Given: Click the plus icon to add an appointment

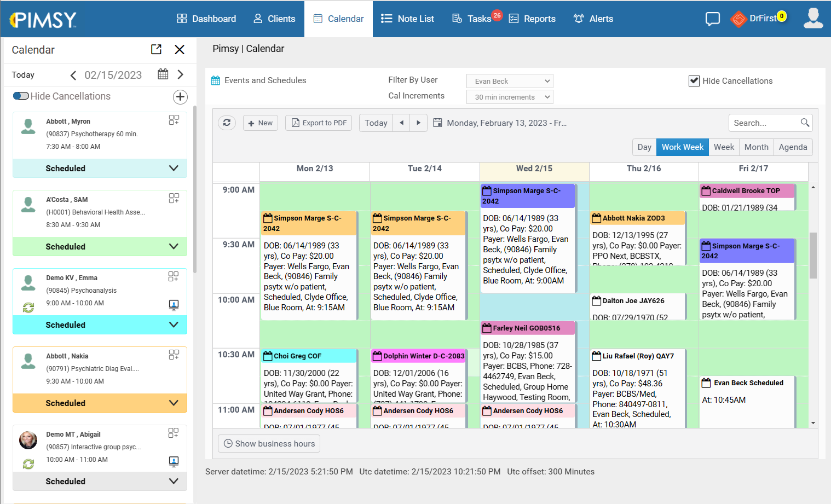Looking at the screenshot, I should [x=180, y=97].
